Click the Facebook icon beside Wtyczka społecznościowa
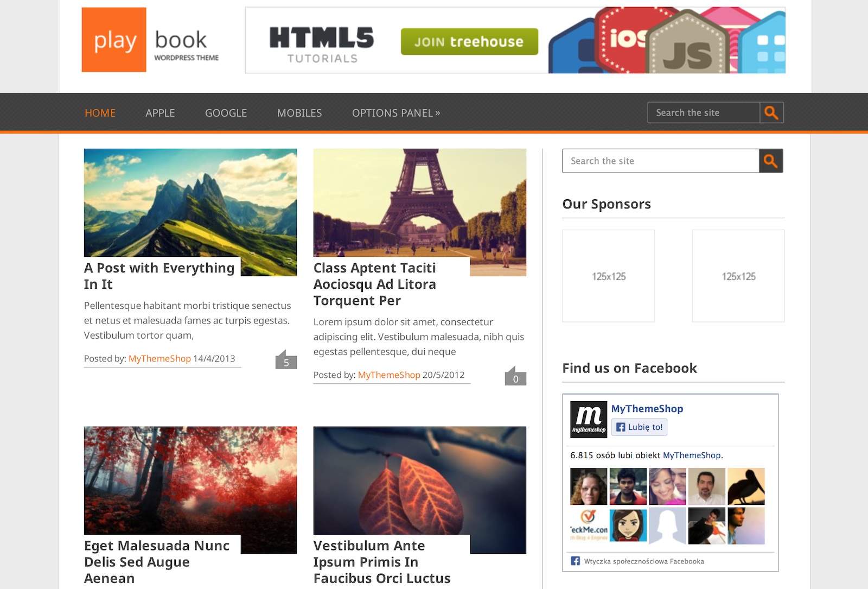 tap(576, 561)
